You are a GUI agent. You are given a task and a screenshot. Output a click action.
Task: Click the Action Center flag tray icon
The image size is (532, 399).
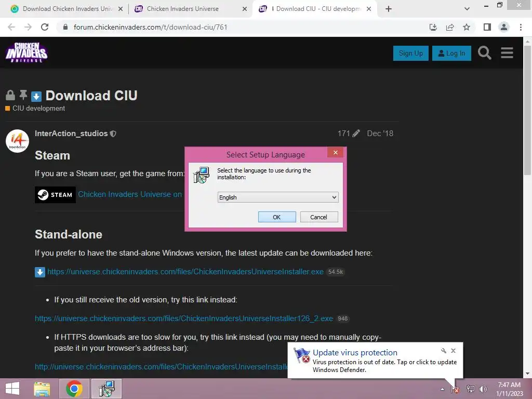click(455, 389)
